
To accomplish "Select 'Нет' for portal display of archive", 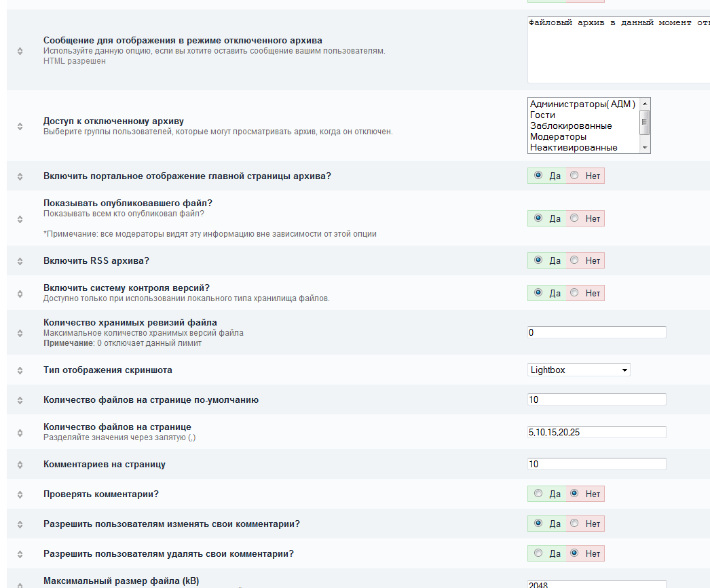I will (575, 176).
